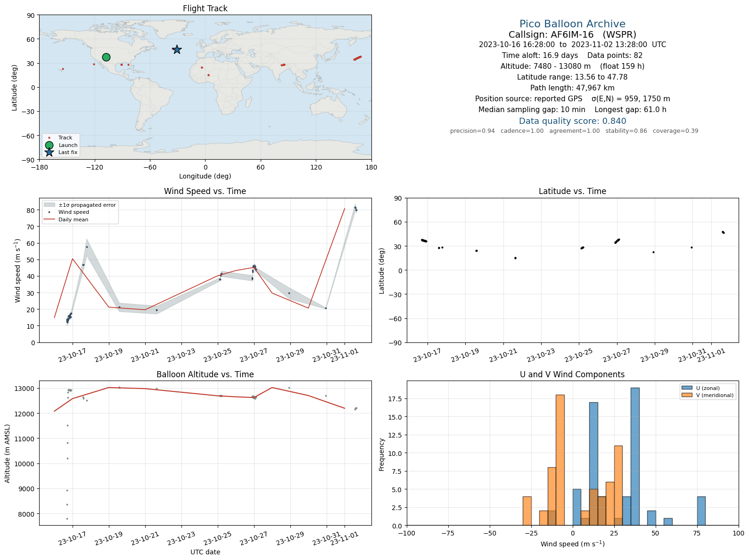
Task: Click the "Position source: reported GPS" text
Action: pos(528,99)
